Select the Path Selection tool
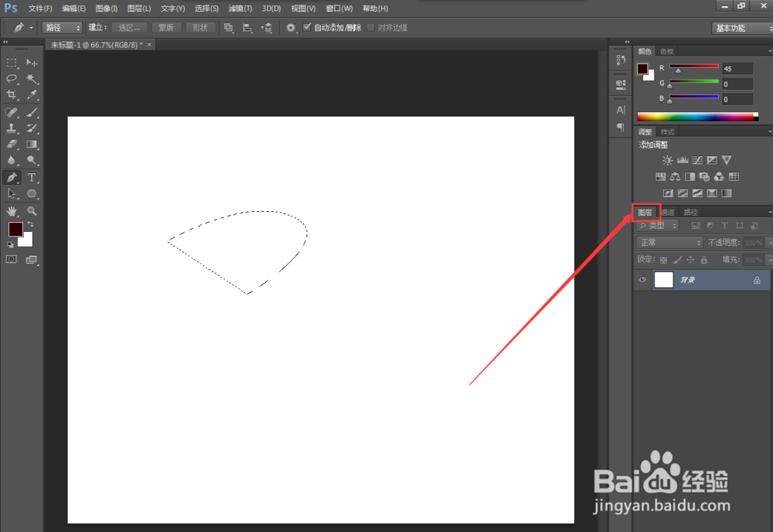 12,194
